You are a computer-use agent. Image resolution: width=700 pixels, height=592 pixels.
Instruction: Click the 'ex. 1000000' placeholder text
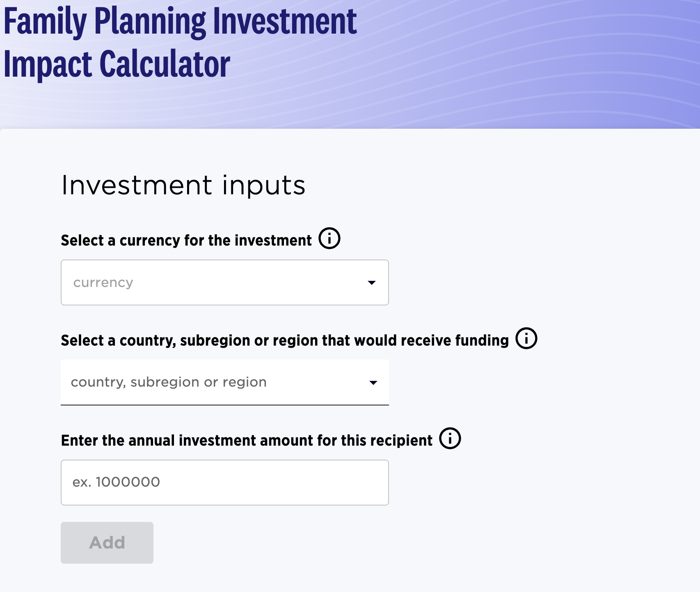click(116, 482)
